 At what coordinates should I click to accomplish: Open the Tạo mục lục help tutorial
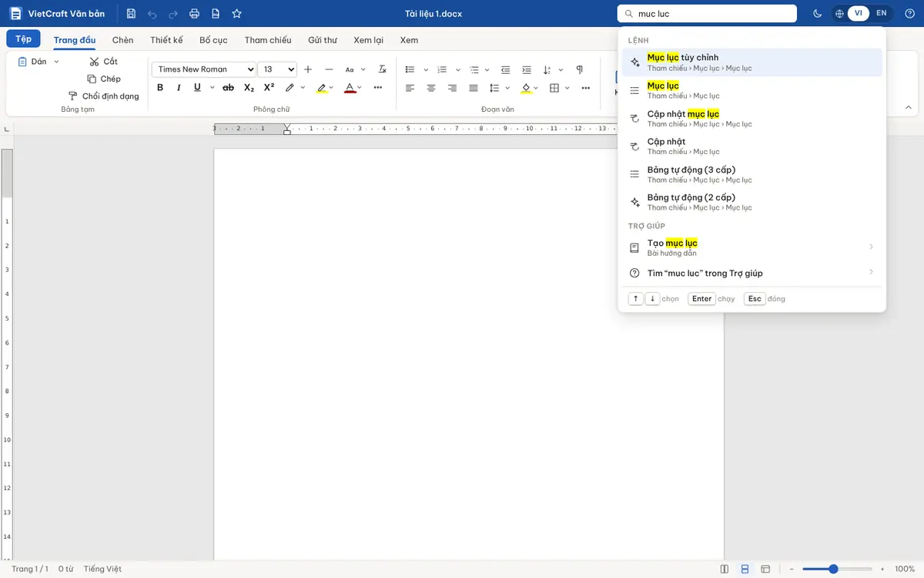point(752,247)
